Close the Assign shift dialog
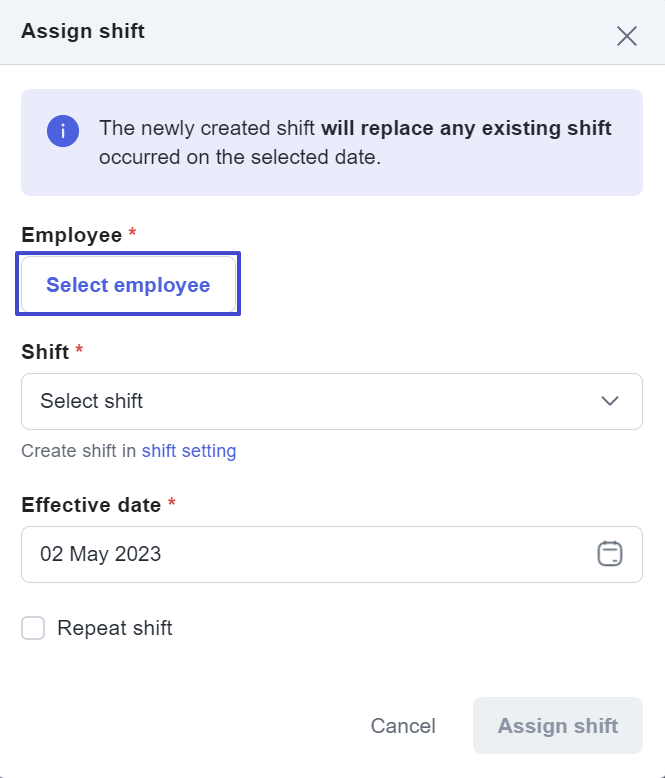 click(627, 36)
